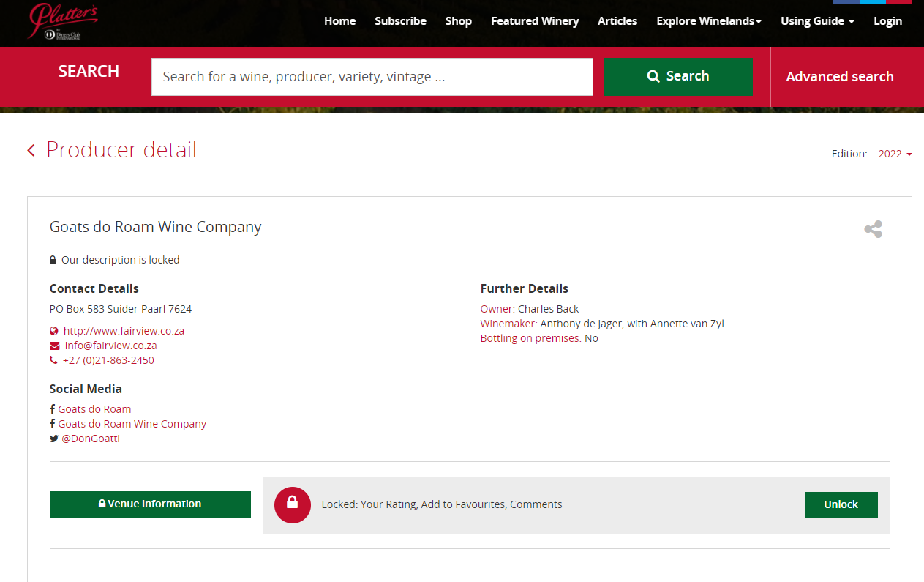Click the Owner label

pyautogui.click(x=497, y=309)
